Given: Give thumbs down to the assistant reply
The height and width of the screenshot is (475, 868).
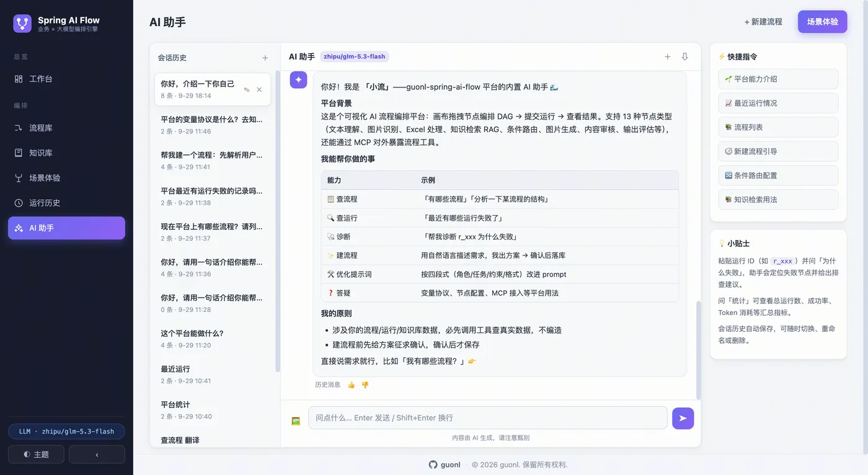Looking at the screenshot, I should pyautogui.click(x=365, y=385).
